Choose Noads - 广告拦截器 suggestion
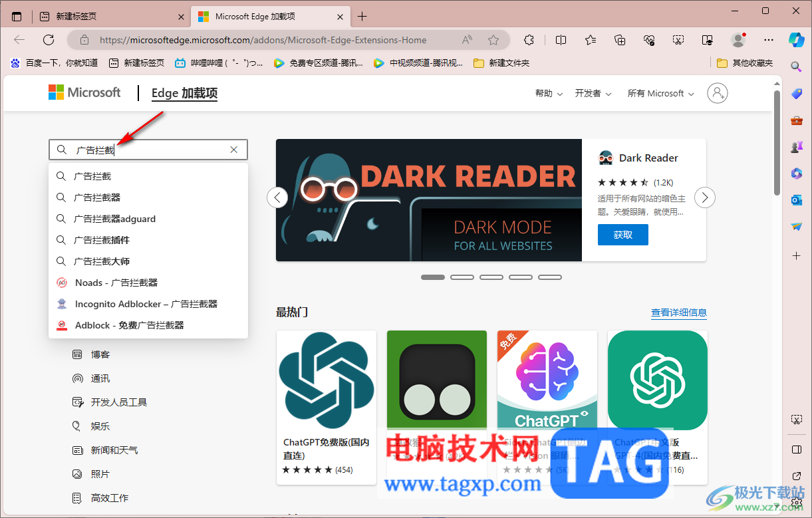Viewport: 812px width, 518px height. 148,283
